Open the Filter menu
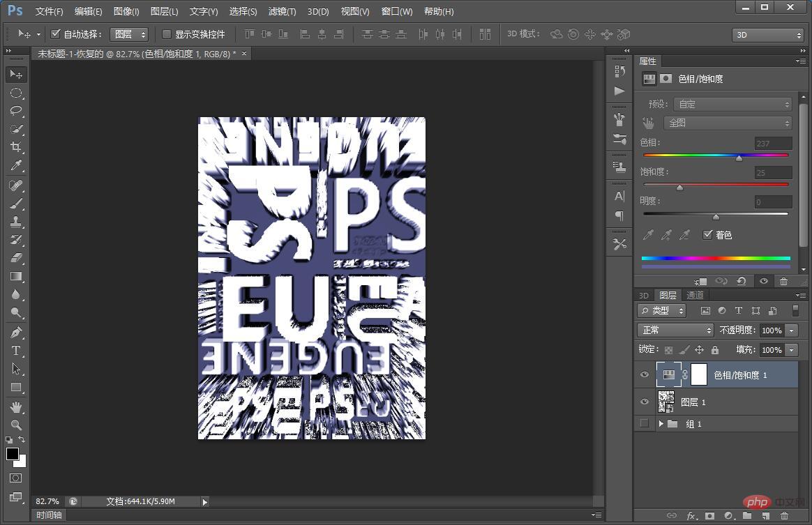This screenshot has height=525, width=812. click(283, 11)
